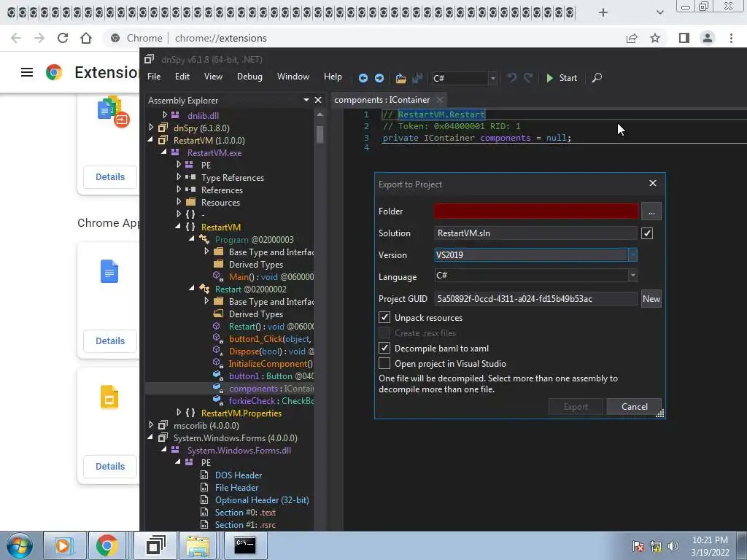747x560 pixels.
Task: Toggle Chrome side panel icon
Action: click(x=684, y=38)
